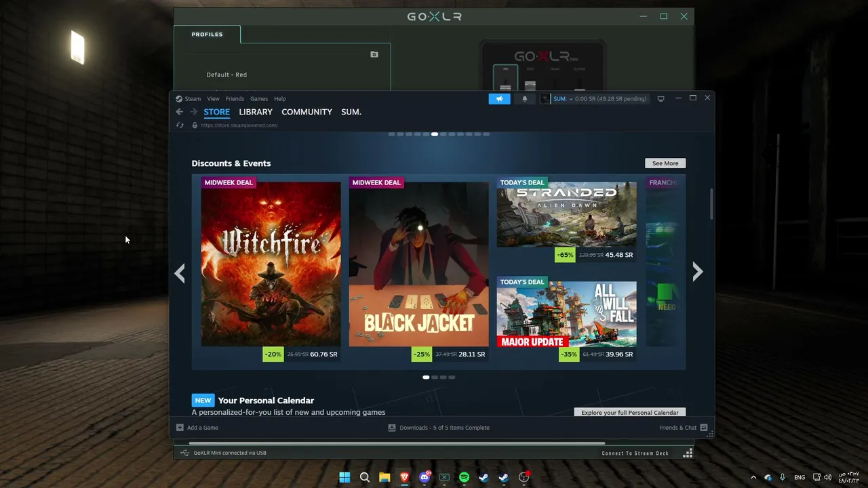
Task: Switch to the STORE tab
Action: point(217,112)
